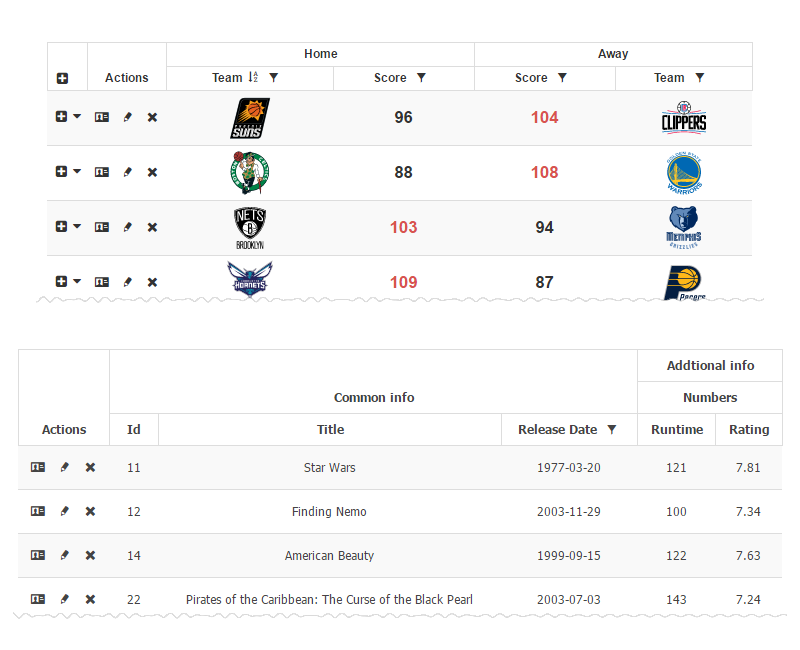The width and height of the screenshot is (800, 650).
Task: Sort movies by Title column header
Action: pyautogui.click(x=330, y=430)
